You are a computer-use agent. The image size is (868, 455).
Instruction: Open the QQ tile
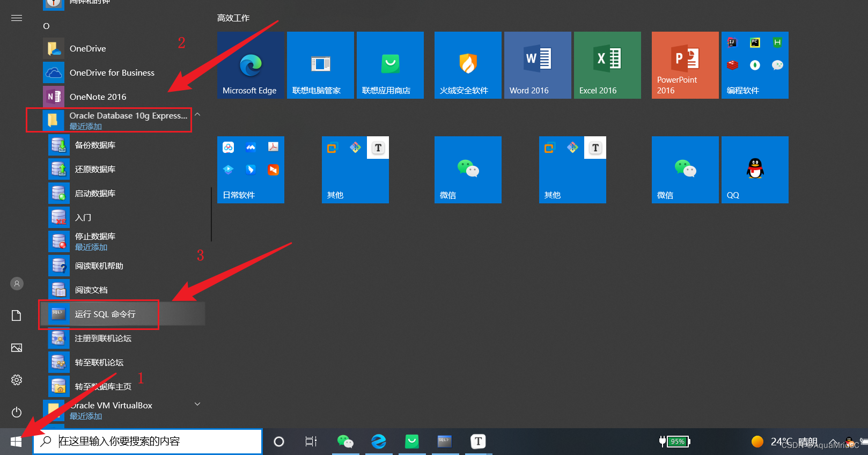click(755, 170)
